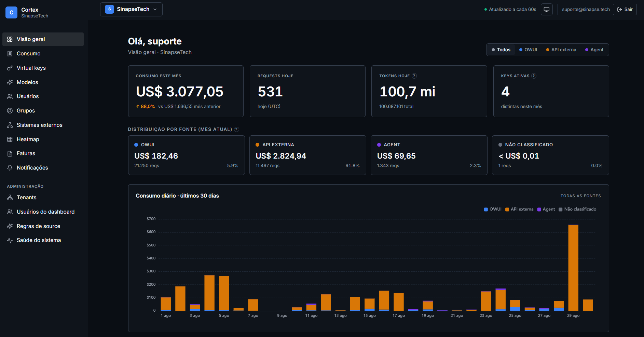Toggle OWUI series in chart legend
Viewport: 644px width, 337px height.
tap(493, 209)
